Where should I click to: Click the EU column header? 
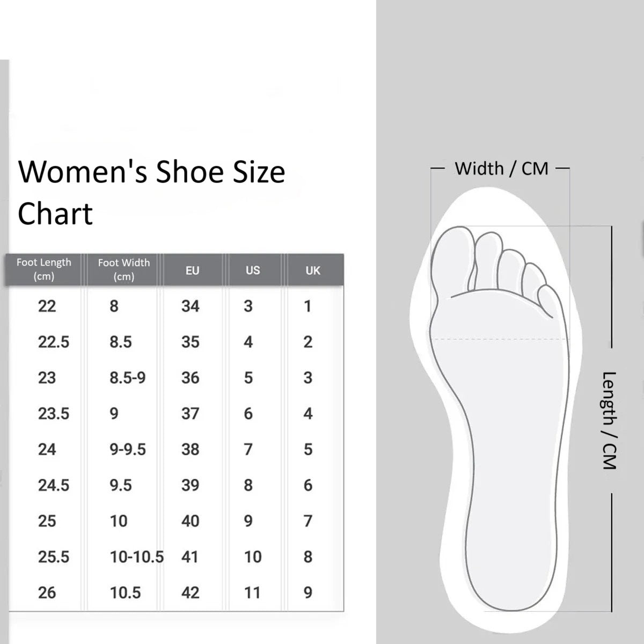click(x=192, y=270)
